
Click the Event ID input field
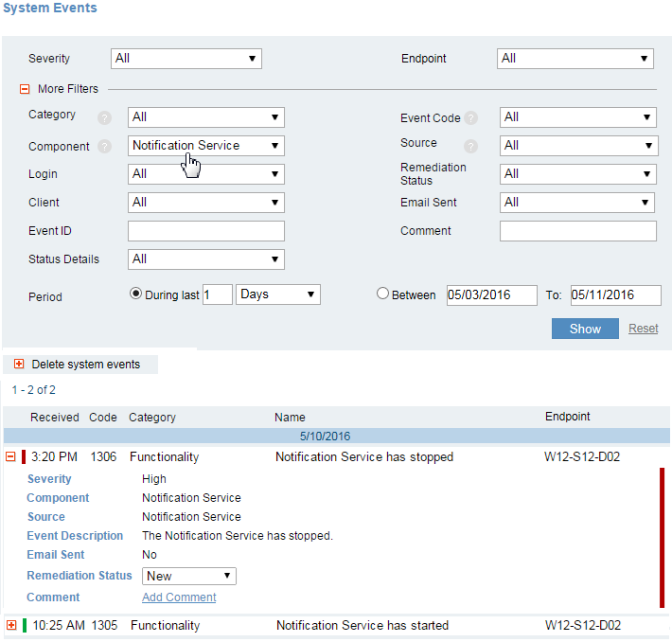click(x=205, y=231)
